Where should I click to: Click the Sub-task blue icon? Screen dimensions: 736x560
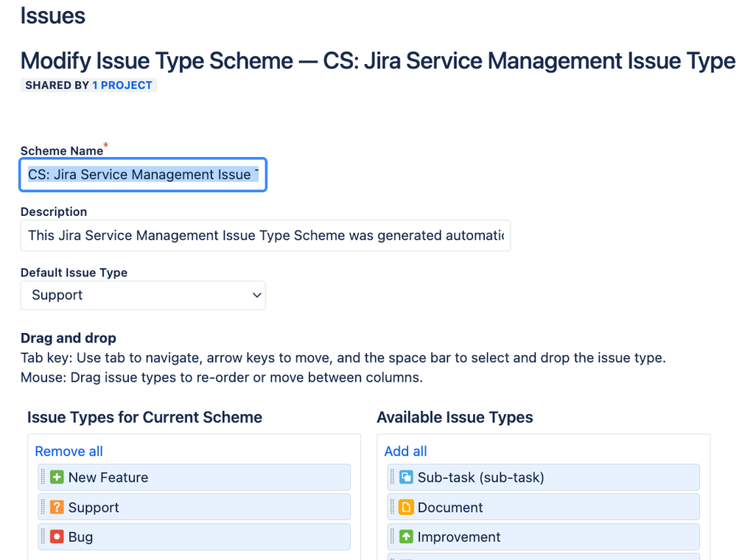[406, 477]
